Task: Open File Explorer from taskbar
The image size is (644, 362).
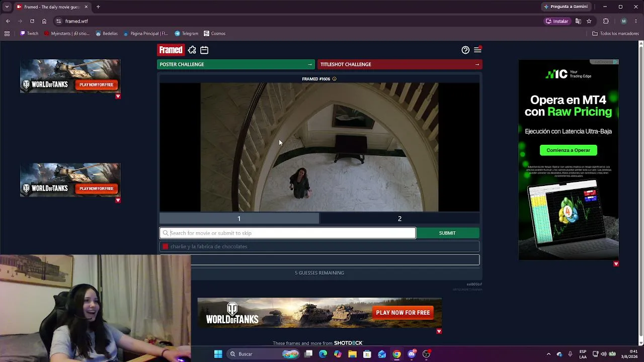Action: (x=352, y=354)
